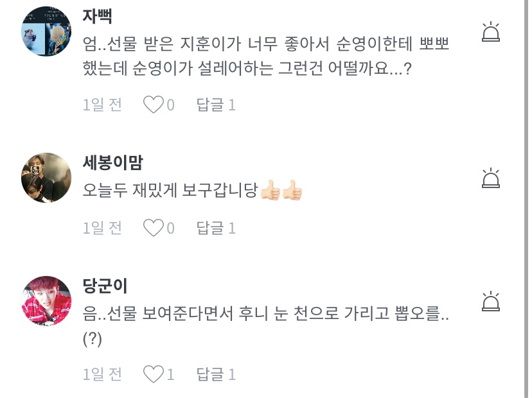Like 세봉이맘's comment with the heart
532x398 pixels.
coord(153,228)
